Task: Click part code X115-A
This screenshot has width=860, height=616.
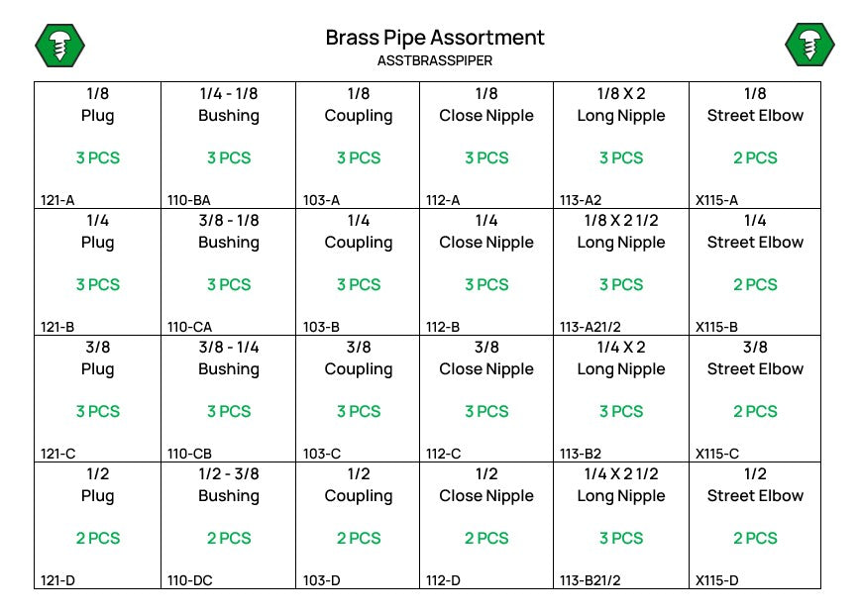Action: point(716,200)
